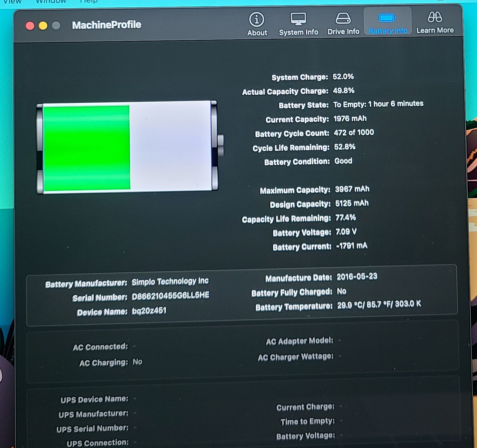The image size is (477, 448).
Task: Click Battery State 'To Empty: 1 hour 6 minutes'
Action: tap(378, 104)
